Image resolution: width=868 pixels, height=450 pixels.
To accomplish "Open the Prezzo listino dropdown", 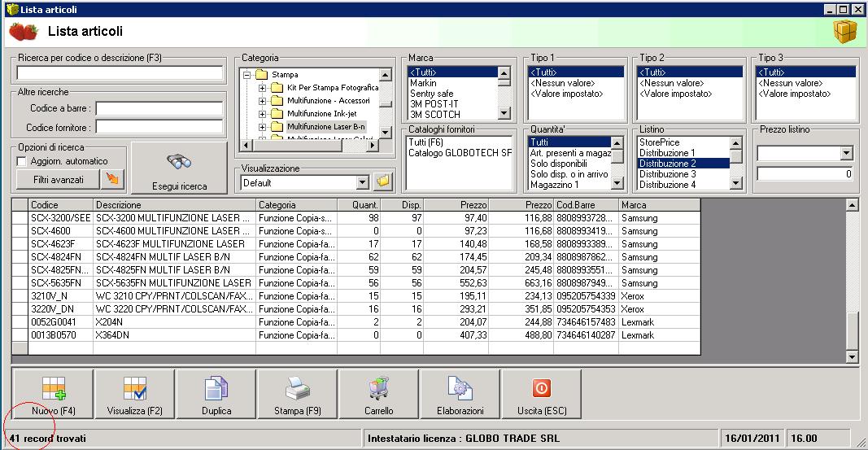I will point(846,153).
